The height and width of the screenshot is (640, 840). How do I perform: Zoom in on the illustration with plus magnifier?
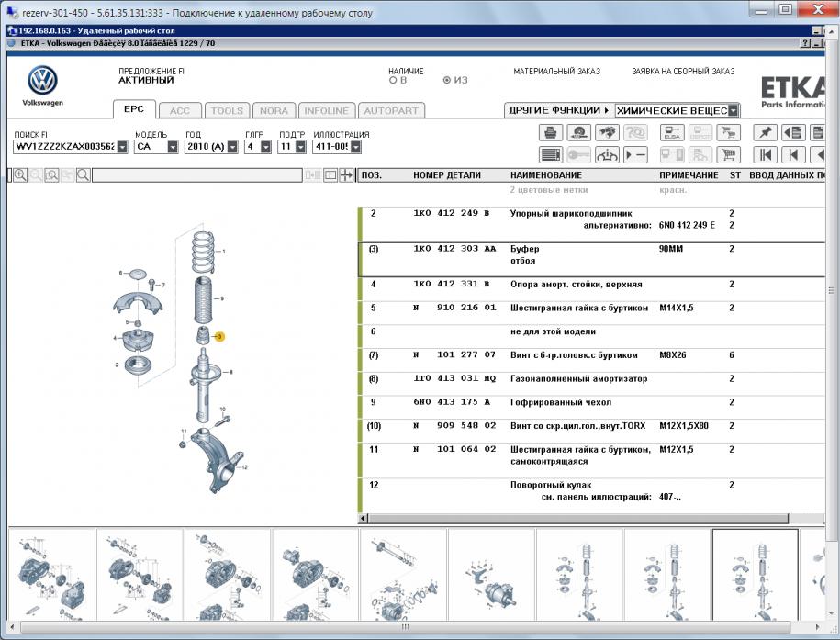(20, 175)
